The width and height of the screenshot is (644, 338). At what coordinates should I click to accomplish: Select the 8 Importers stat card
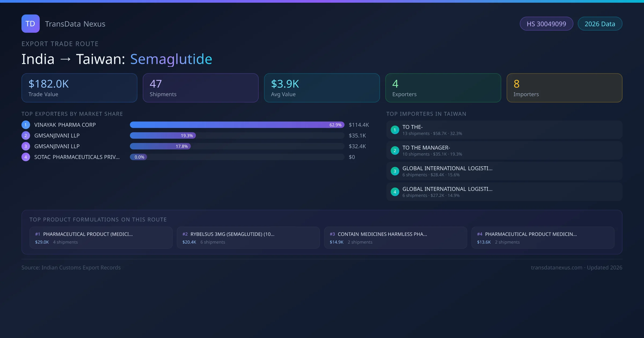pos(564,88)
